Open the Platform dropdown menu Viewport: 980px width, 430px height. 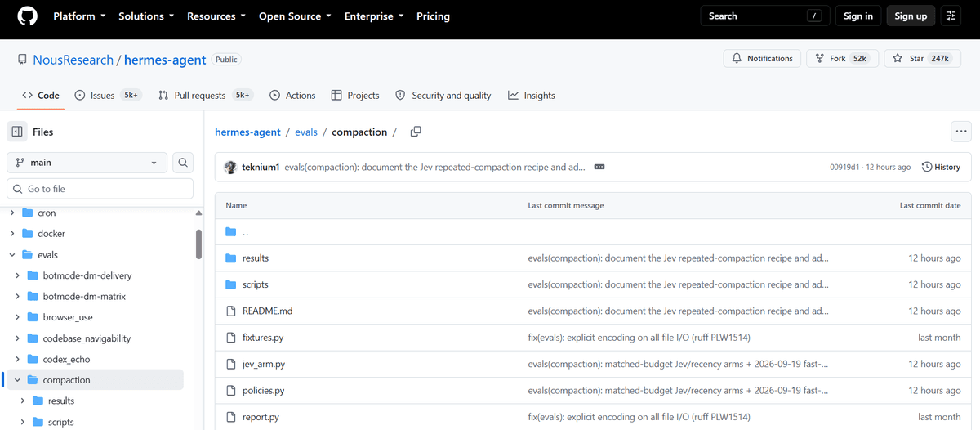point(80,16)
